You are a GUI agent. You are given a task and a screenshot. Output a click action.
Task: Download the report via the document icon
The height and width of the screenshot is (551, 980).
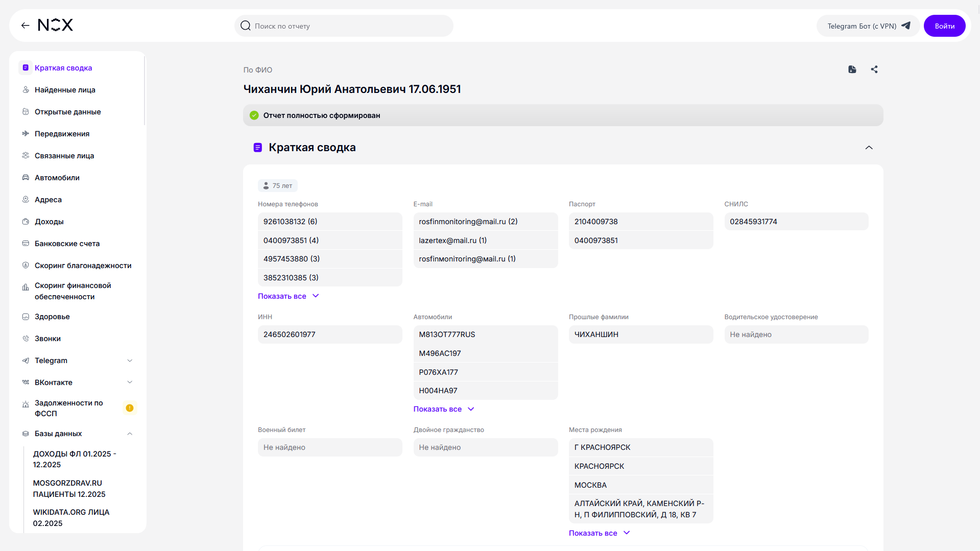[x=852, y=69]
